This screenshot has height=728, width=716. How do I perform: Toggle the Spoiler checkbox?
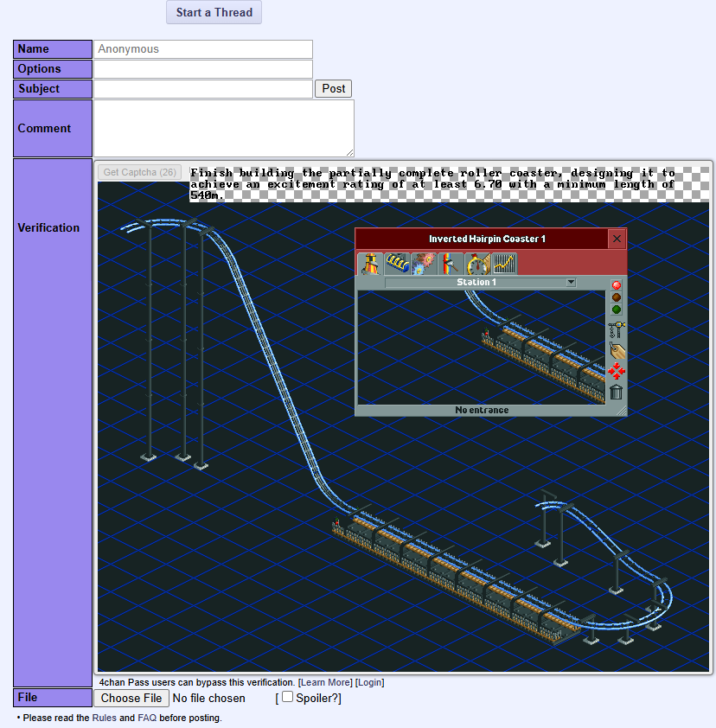[x=287, y=697]
